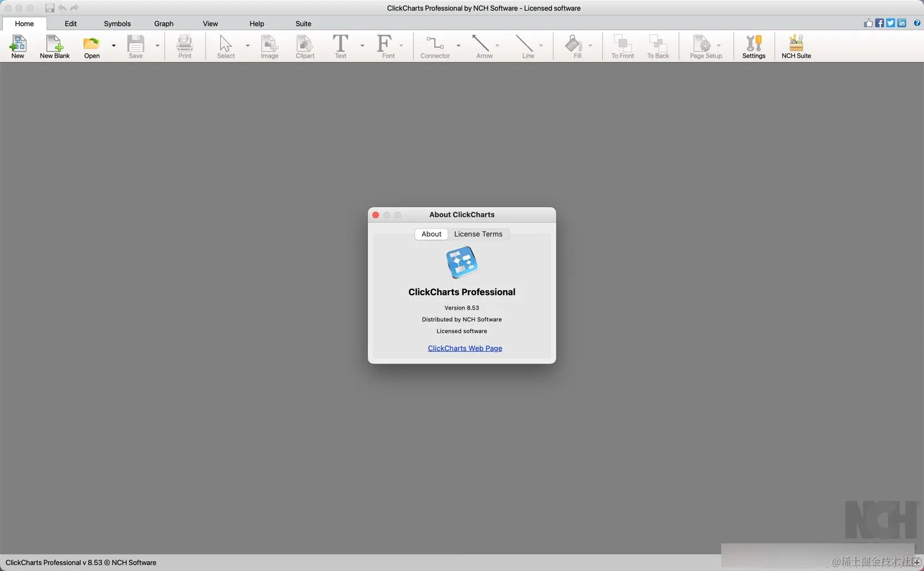Switch to the Home ribbon tab
This screenshot has height=571, width=924.
pos(24,23)
